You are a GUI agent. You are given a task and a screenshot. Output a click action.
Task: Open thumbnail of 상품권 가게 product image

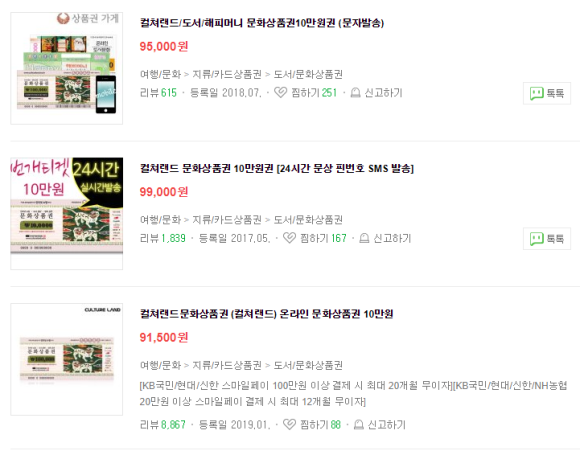click(67, 68)
